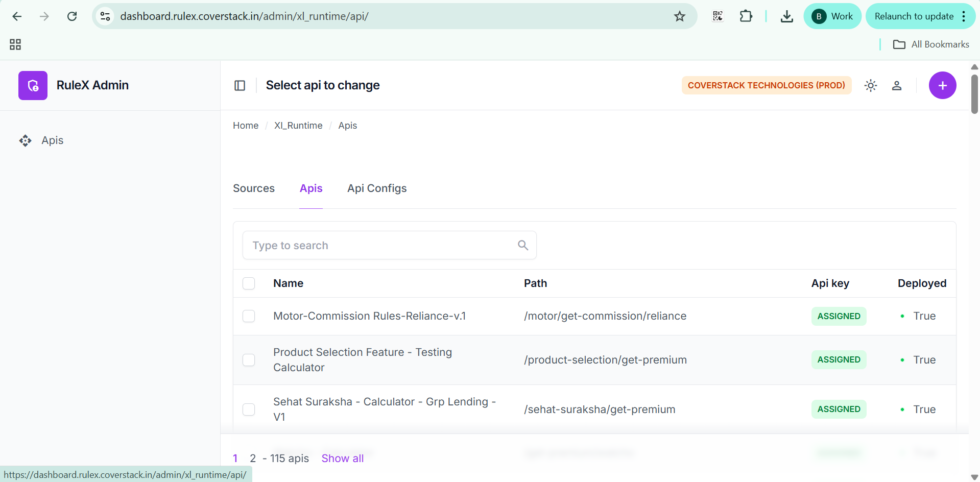The width and height of the screenshot is (980, 482).
Task: Tick the Product Selection Feature row checkbox
Action: point(249,360)
